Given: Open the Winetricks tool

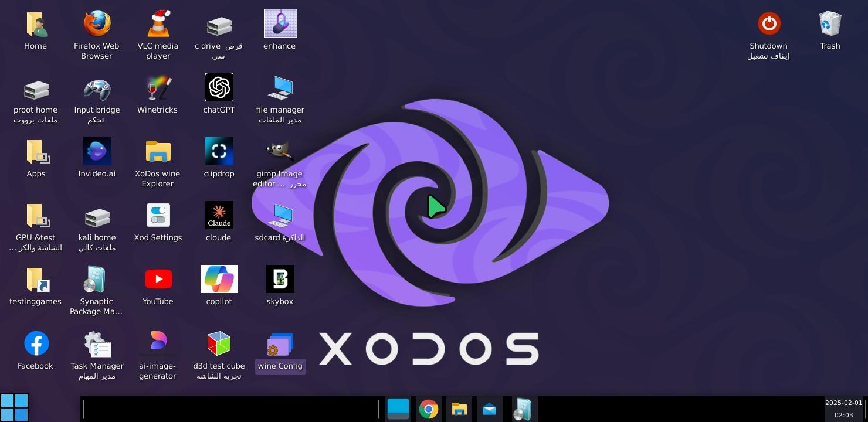Looking at the screenshot, I should (x=158, y=88).
